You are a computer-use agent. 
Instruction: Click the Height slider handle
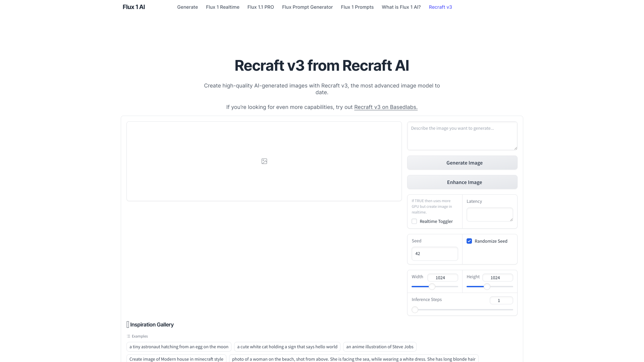(487, 287)
